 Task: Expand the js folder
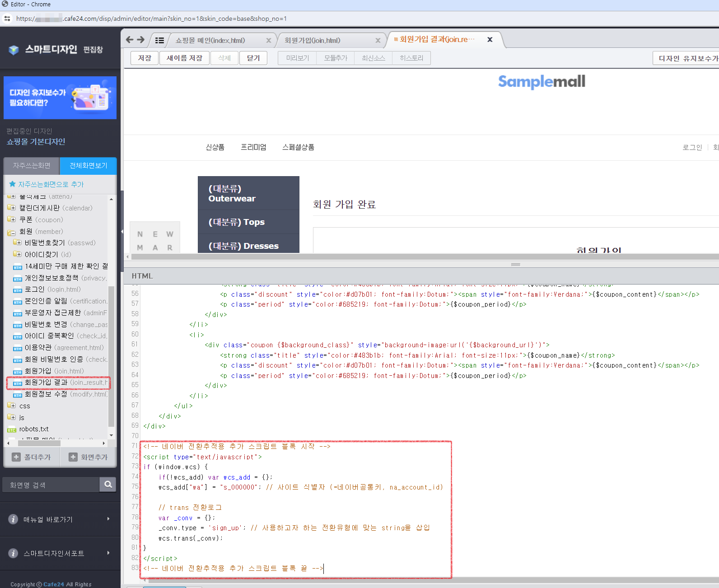pos(12,417)
